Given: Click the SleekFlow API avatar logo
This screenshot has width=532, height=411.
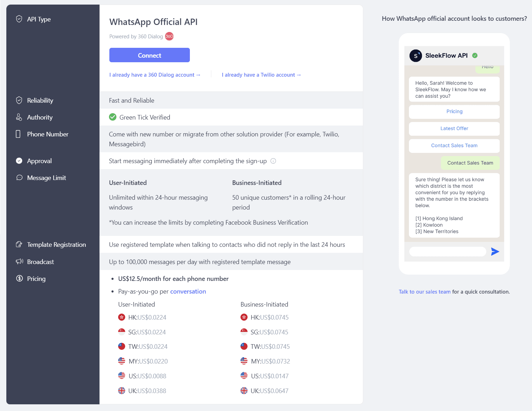Looking at the screenshot, I should pyautogui.click(x=416, y=56).
